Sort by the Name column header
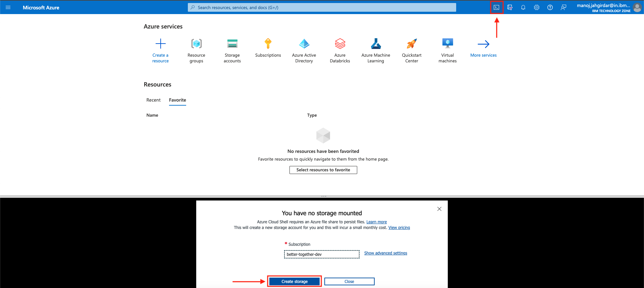 [x=152, y=115]
